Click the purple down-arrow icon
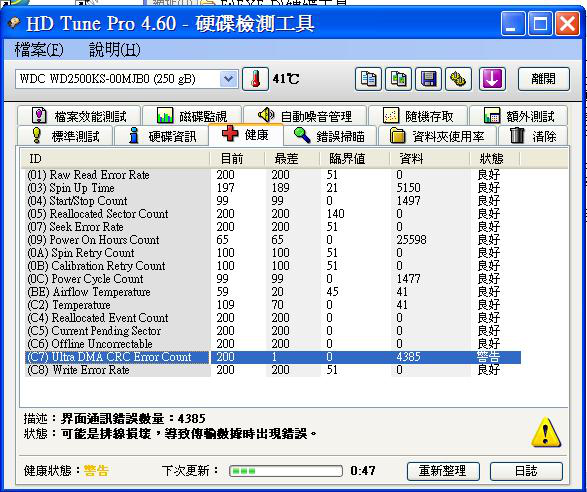The height and width of the screenshot is (492, 587). [x=492, y=79]
